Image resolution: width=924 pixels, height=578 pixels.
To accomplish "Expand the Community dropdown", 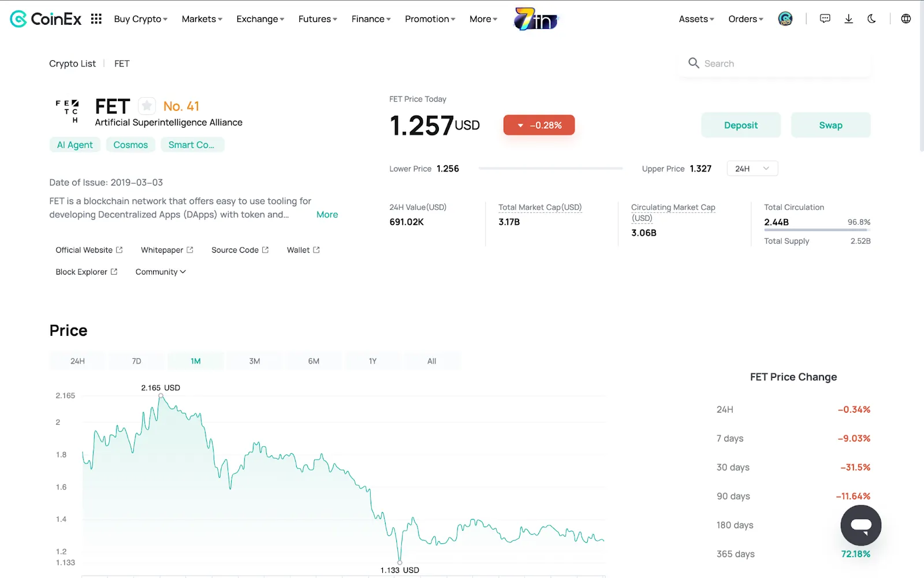I will tap(161, 272).
